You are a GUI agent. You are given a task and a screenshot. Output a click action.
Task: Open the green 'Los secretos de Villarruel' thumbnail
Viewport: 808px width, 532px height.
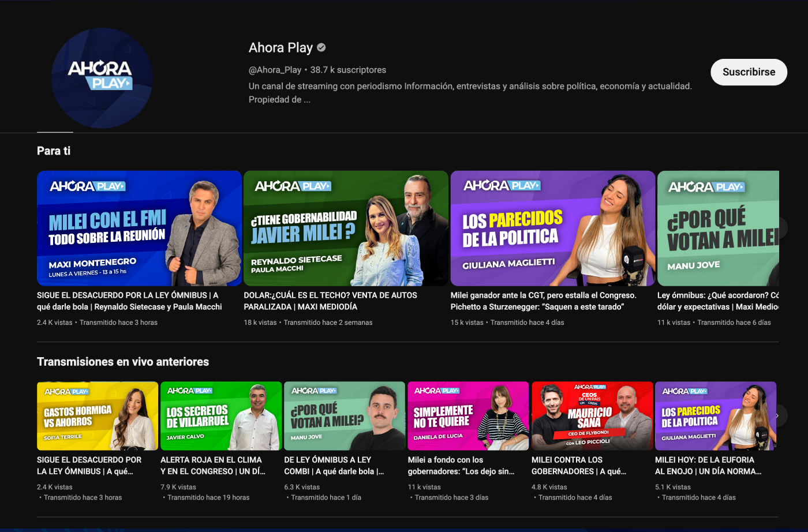(x=221, y=415)
